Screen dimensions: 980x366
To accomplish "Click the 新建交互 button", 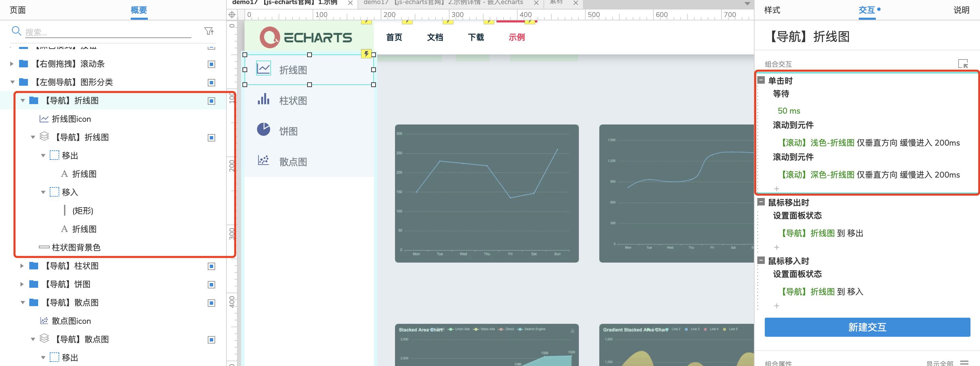I will pyautogui.click(x=867, y=327).
